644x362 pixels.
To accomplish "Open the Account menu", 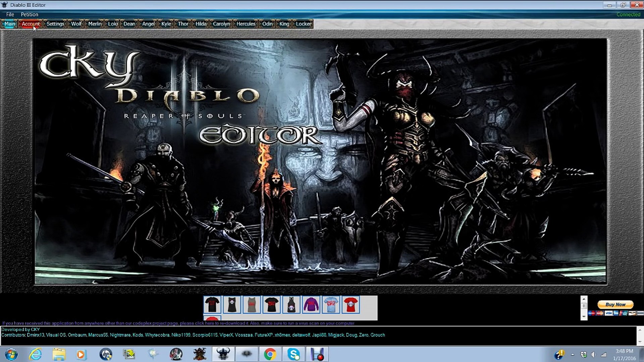I will click(x=31, y=23).
